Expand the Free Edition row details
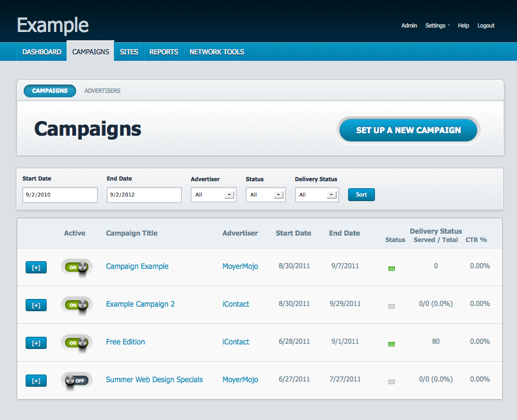This screenshot has height=420, width=517. [x=36, y=343]
